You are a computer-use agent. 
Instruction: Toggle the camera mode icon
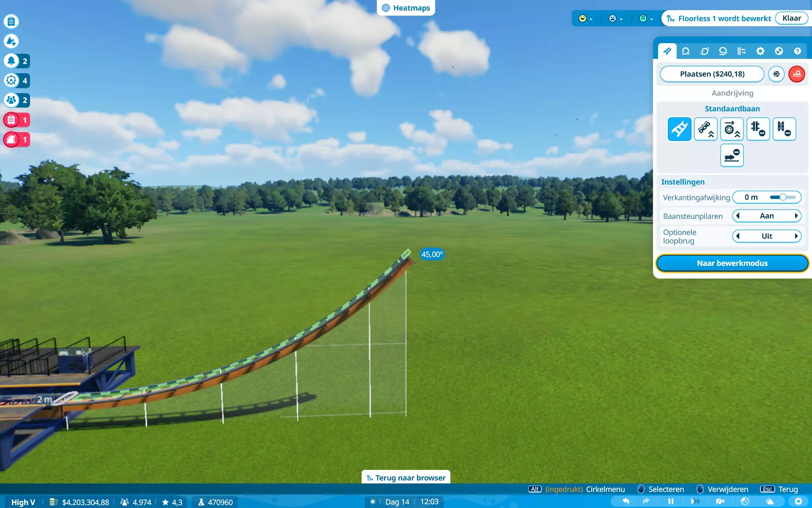click(720, 502)
